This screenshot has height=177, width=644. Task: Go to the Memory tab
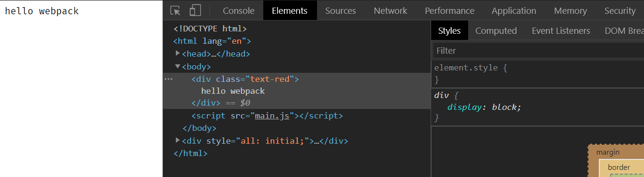pyautogui.click(x=570, y=10)
